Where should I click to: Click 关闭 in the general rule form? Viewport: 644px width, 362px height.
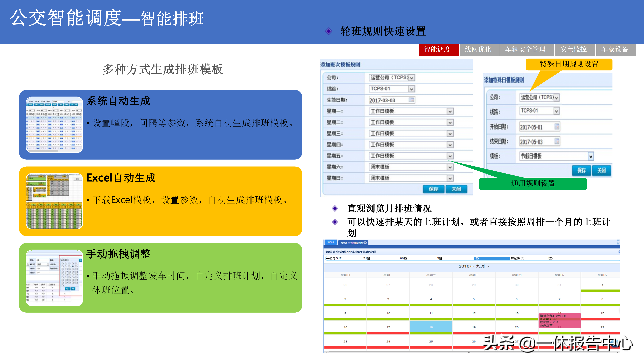coord(456,189)
